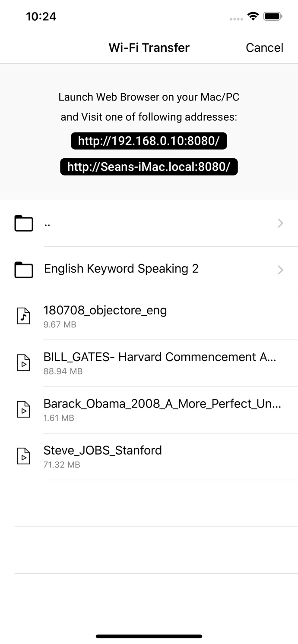Open the http://192.168.0.10:8080/ address
This screenshot has height=644, width=298.
coord(149,141)
